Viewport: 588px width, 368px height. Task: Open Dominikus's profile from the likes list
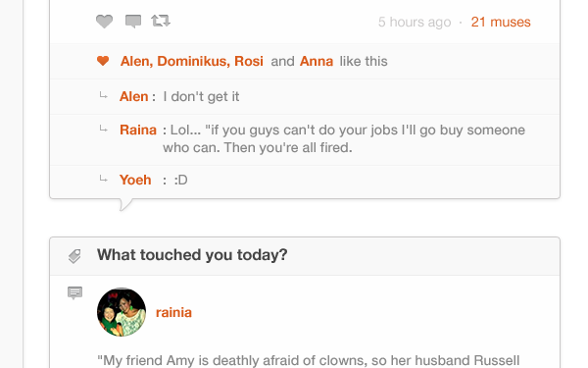192,61
